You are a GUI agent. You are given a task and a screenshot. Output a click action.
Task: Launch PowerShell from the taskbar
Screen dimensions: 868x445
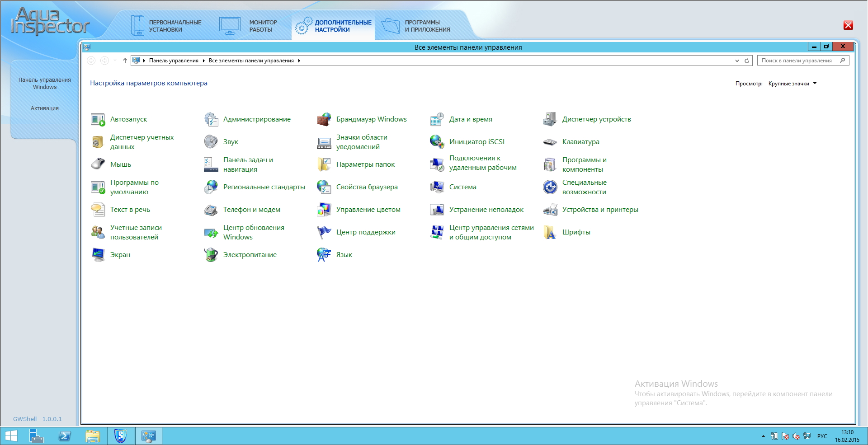click(65, 436)
